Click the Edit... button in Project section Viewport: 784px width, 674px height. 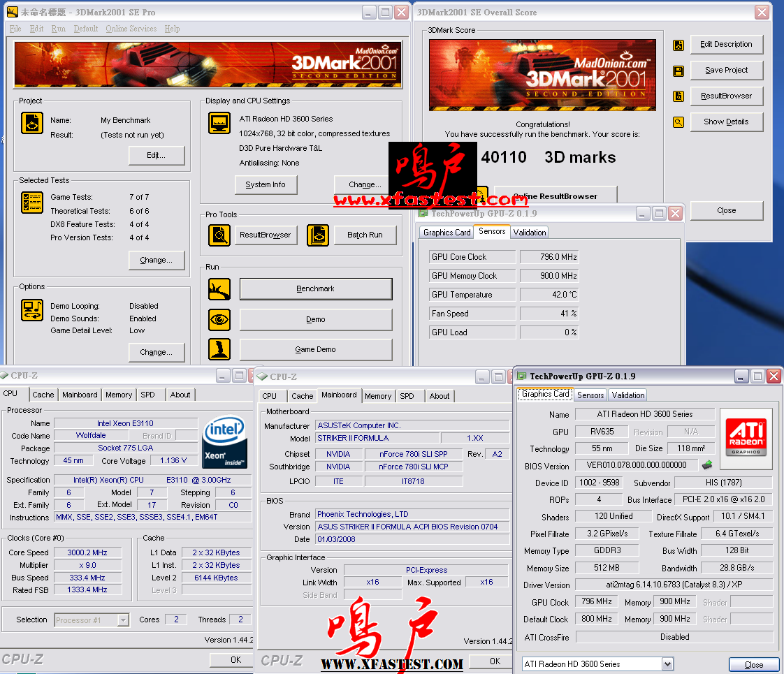pos(157,155)
